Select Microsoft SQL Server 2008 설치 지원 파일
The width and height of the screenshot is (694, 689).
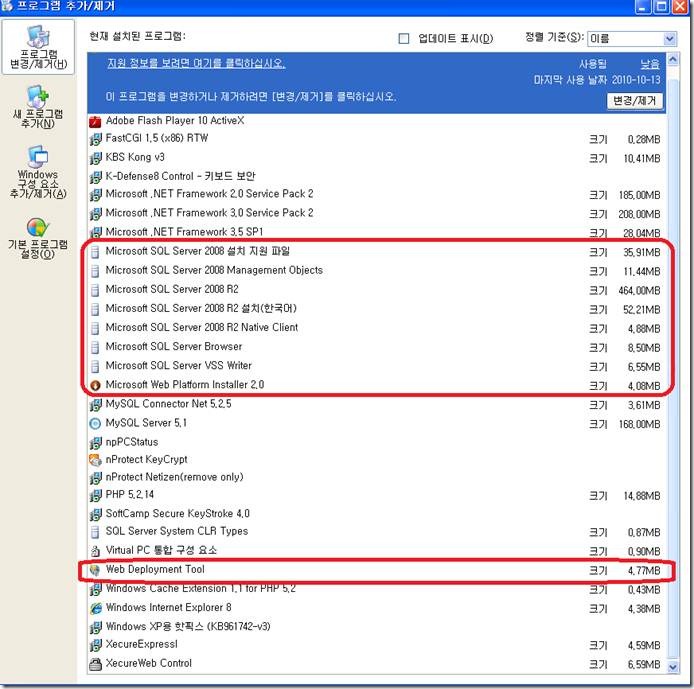(x=377, y=251)
